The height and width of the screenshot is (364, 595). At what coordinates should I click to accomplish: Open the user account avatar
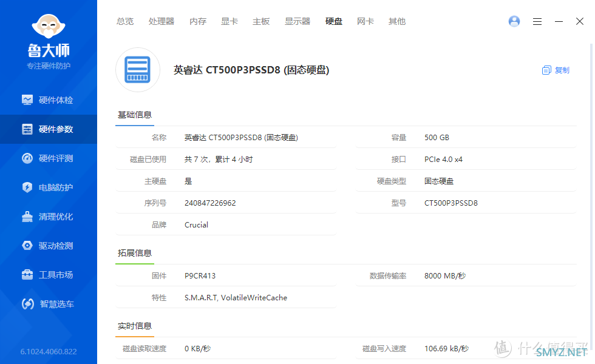pyautogui.click(x=514, y=21)
